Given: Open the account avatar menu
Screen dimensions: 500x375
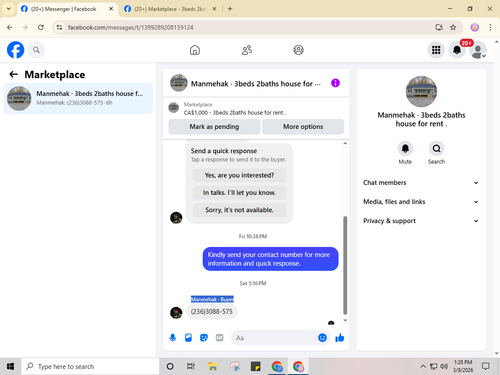Looking at the screenshot, I should pos(478,50).
